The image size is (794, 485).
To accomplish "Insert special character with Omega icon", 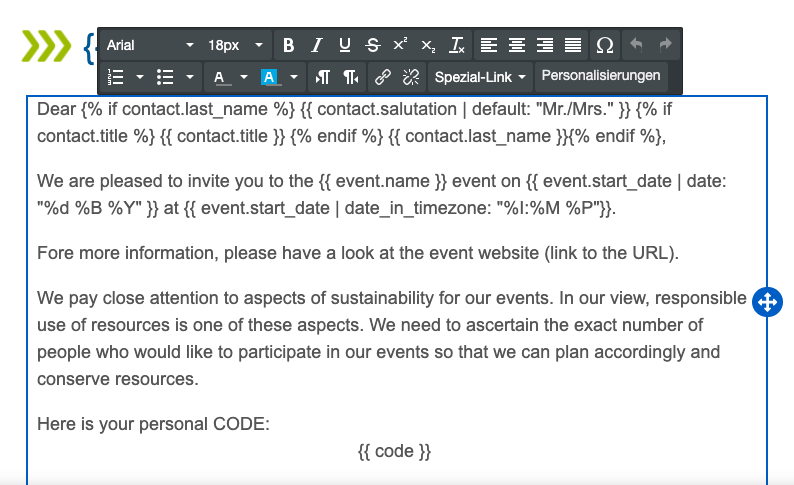I will click(x=605, y=45).
